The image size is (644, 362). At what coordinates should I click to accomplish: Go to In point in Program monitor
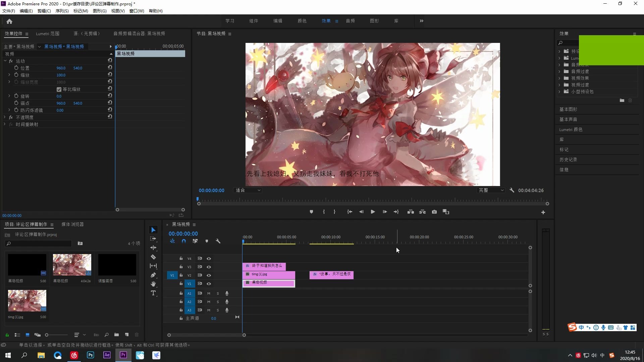(350, 212)
